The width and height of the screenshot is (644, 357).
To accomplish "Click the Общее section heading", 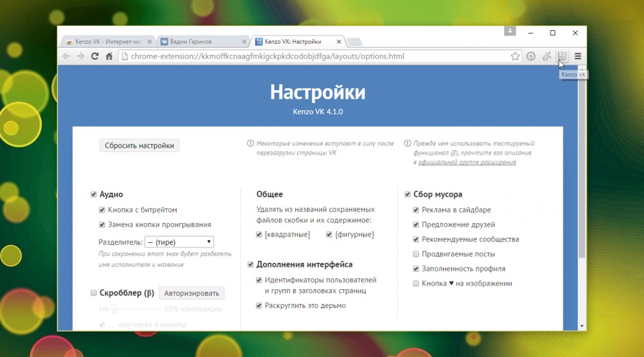I will [269, 194].
